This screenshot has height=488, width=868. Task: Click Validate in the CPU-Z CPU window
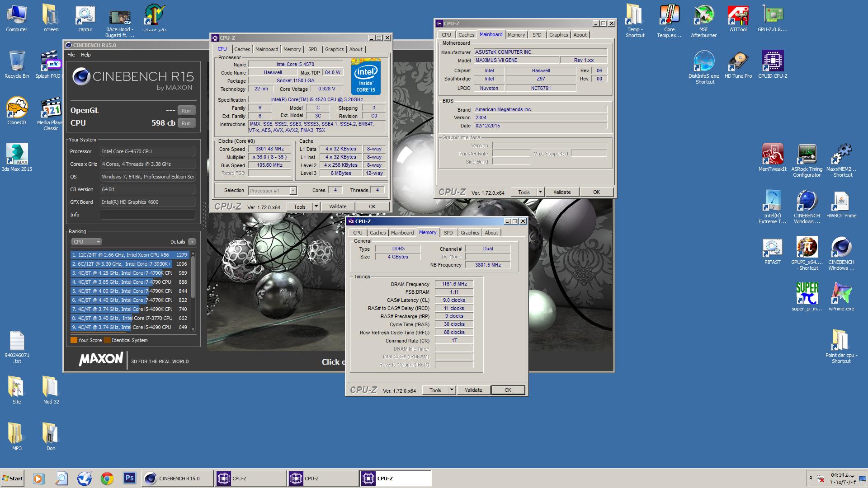338,206
